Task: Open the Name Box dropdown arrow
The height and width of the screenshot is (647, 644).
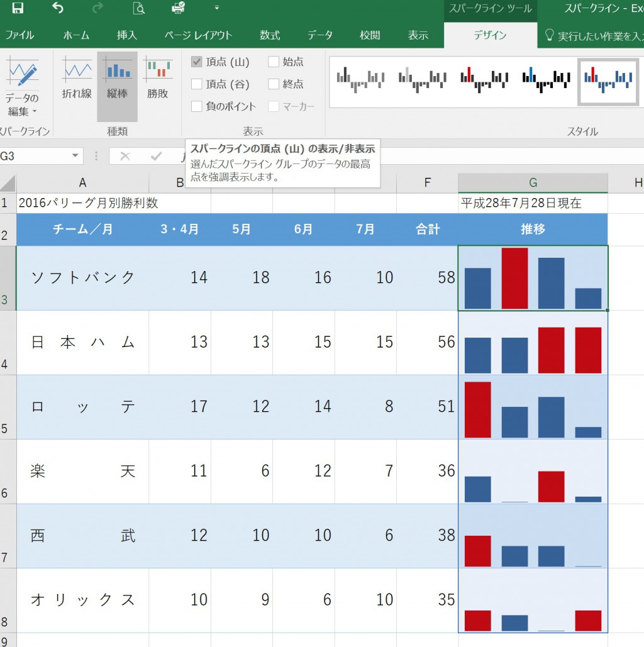Action: [x=75, y=156]
